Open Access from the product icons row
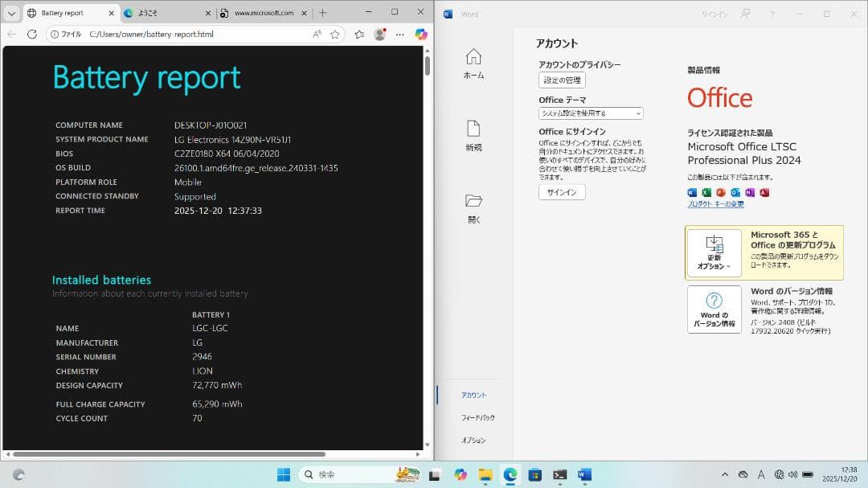 (764, 193)
